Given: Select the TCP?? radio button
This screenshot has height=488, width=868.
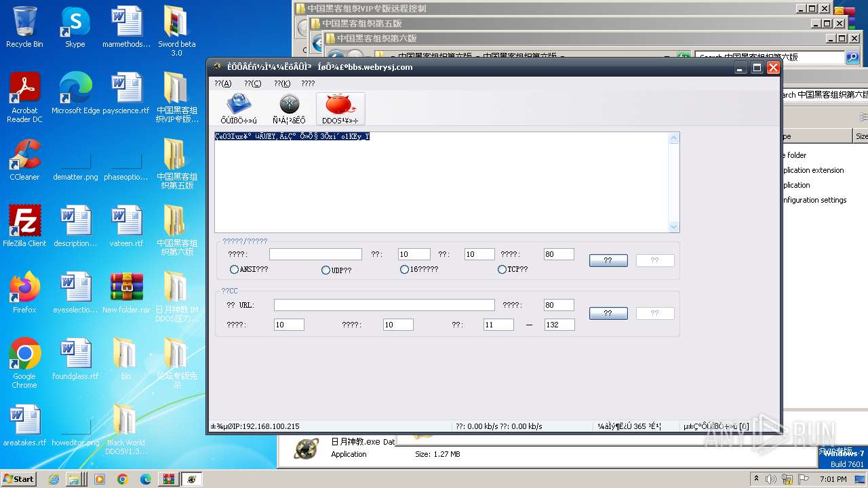Looking at the screenshot, I should [x=513, y=269].
